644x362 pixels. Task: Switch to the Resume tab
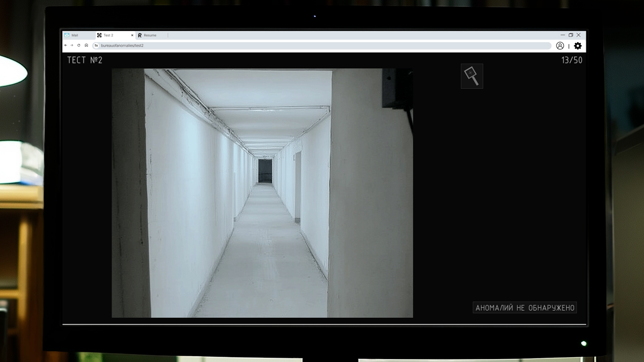[150, 35]
